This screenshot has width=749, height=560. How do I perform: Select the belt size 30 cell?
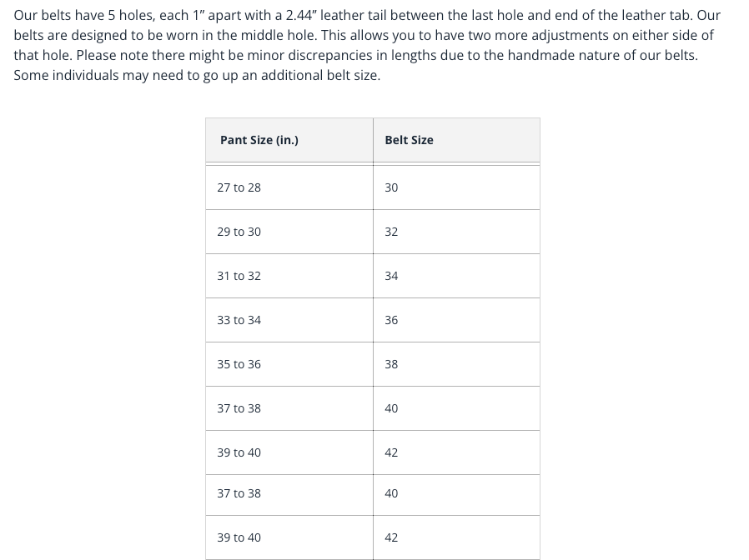tap(456, 187)
